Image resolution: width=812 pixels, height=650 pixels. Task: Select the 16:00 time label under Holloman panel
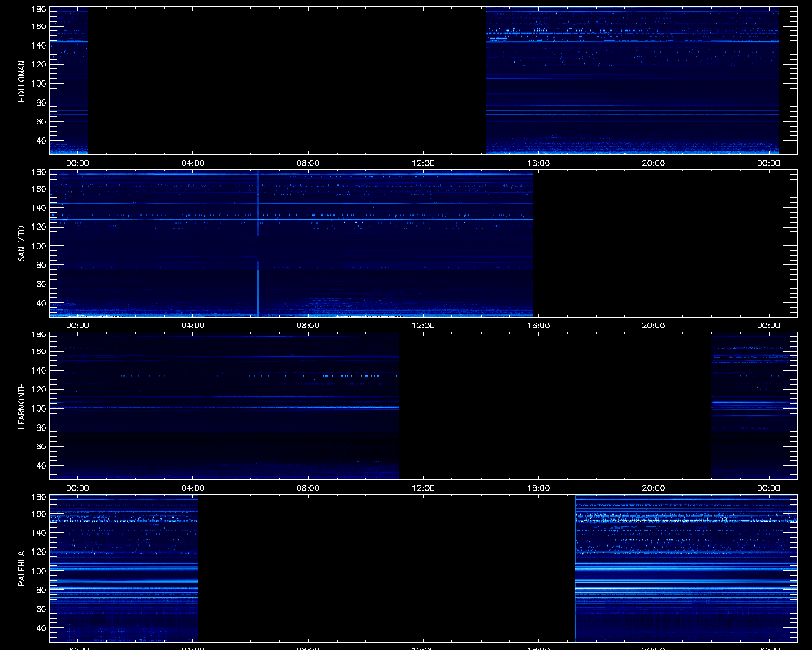point(538,162)
